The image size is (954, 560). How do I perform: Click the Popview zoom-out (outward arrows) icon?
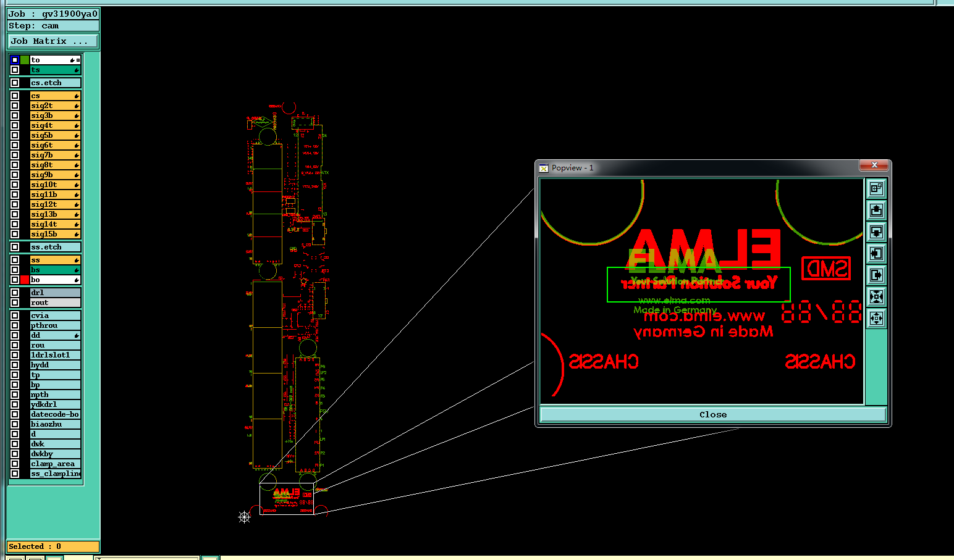point(876,318)
